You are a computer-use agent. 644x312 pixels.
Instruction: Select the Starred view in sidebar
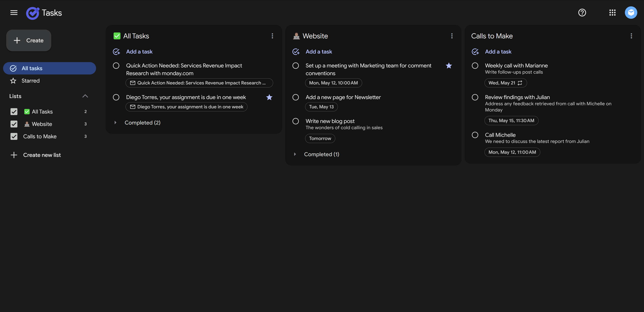[30, 81]
